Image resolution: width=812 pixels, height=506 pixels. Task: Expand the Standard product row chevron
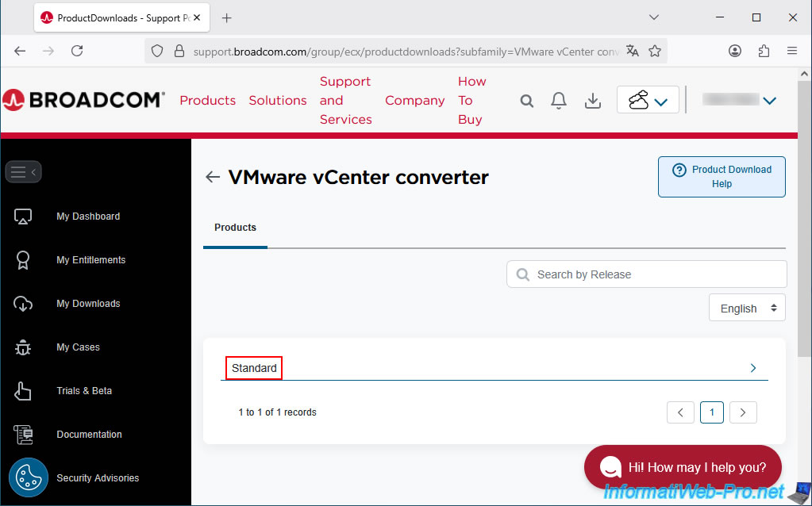(753, 368)
